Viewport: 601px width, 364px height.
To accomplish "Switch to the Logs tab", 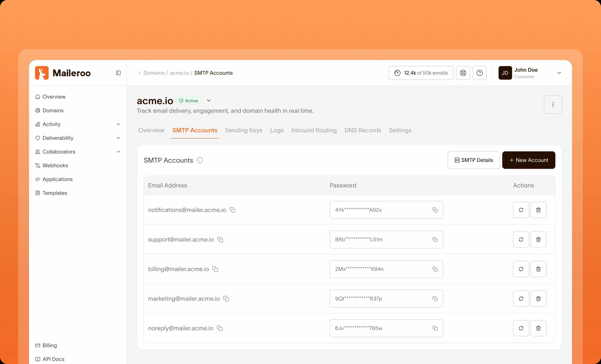I will pos(277,130).
